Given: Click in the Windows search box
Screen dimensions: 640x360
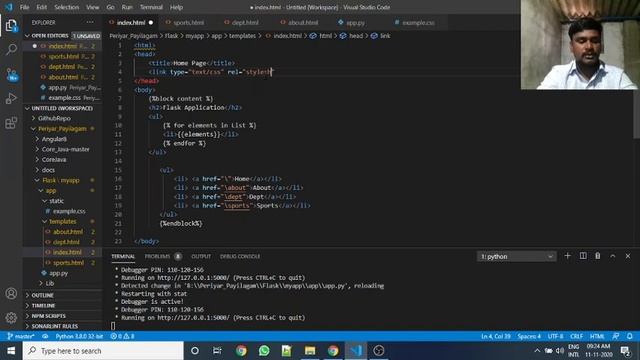Looking at the screenshot, I should (x=103, y=351).
